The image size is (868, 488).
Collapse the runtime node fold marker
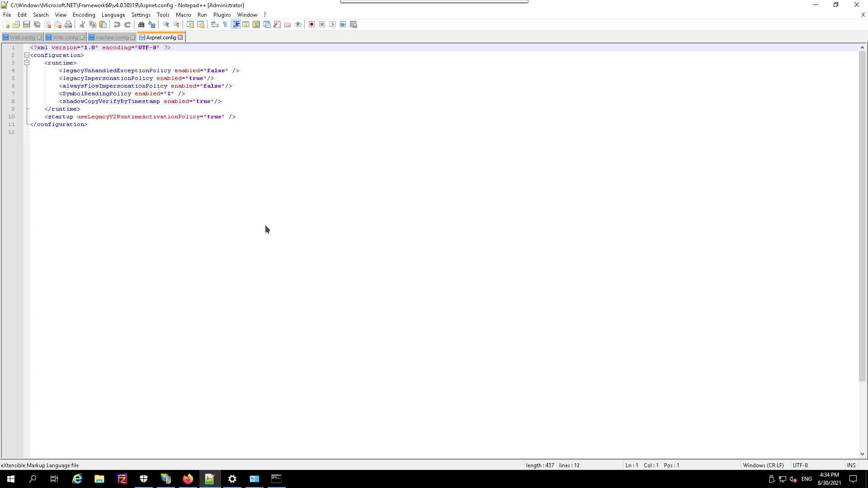(27, 63)
